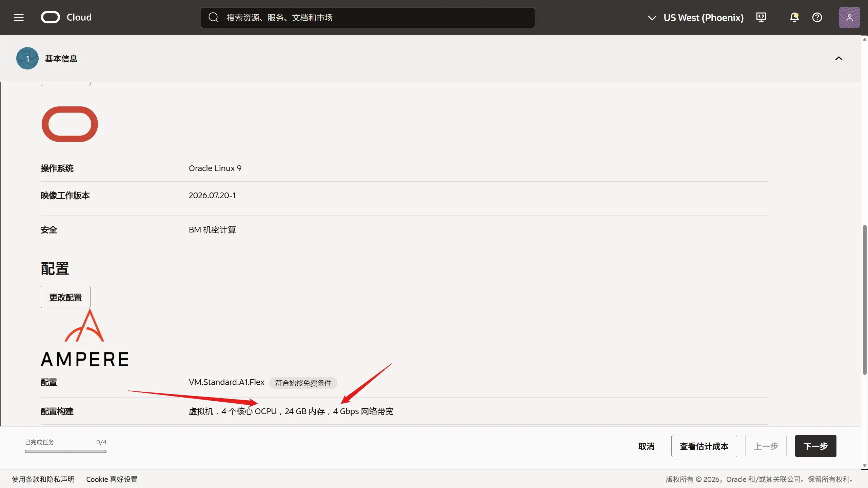Click the BM 机密计算 security value
Image resolution: width=868 pixels, height=488 pixels.
tap(212, 230)
